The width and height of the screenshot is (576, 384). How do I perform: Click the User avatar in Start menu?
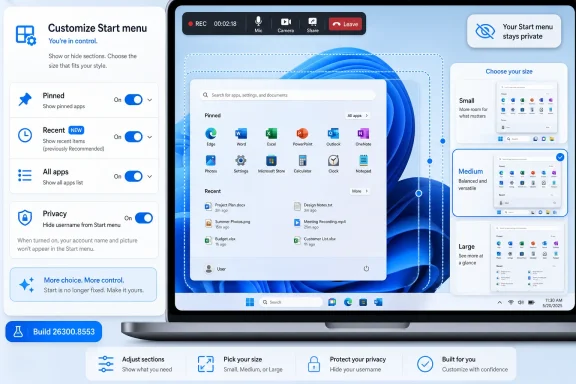click(209, 269)
